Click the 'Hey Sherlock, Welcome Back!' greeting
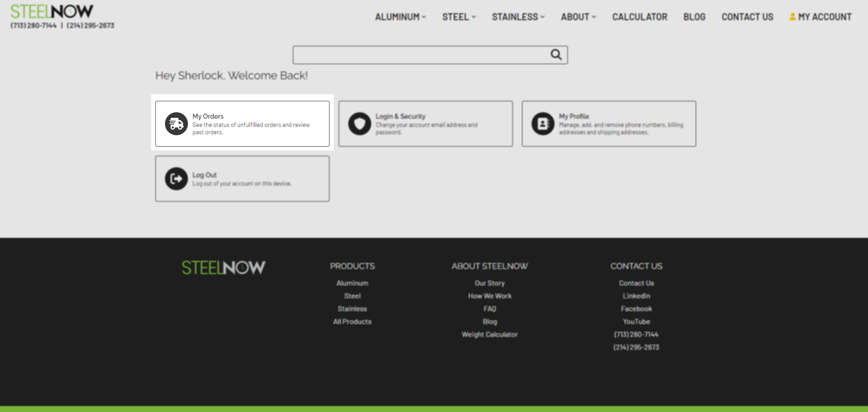 click(231, 76)
